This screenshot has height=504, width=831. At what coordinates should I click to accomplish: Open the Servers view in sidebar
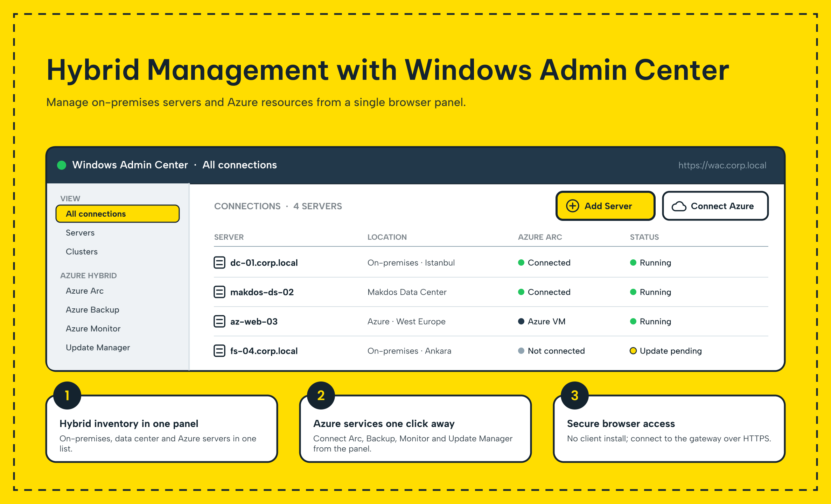point(80,233)
